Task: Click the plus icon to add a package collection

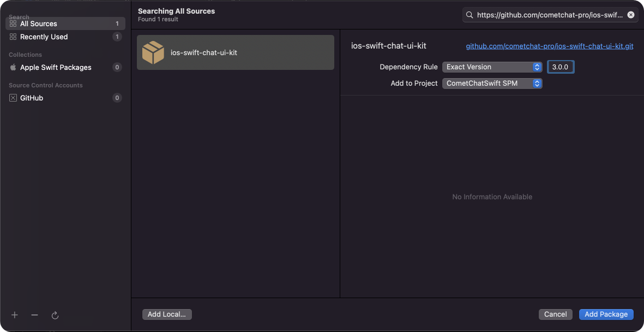Action: [15, 315]
